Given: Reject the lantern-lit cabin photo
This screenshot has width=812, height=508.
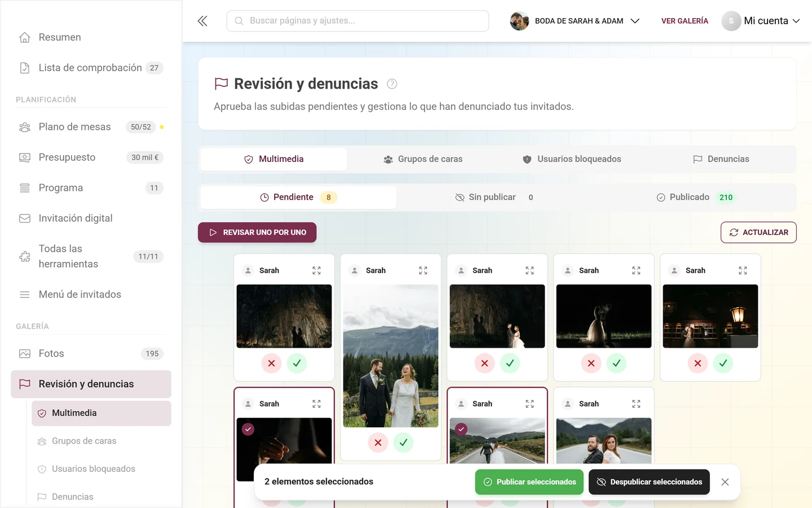Looking at the screenshot, I should (698, 363).
